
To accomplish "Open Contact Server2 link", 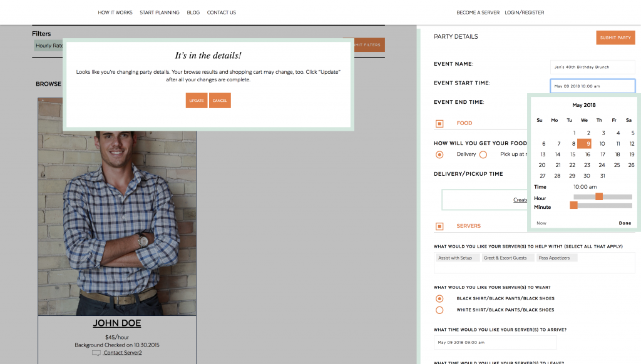I will [123, 353].
